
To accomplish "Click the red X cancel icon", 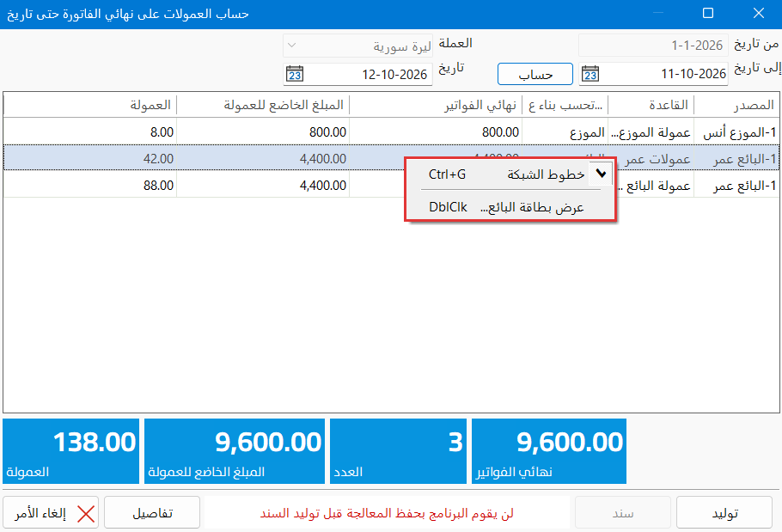I will [x=86, y=514].
